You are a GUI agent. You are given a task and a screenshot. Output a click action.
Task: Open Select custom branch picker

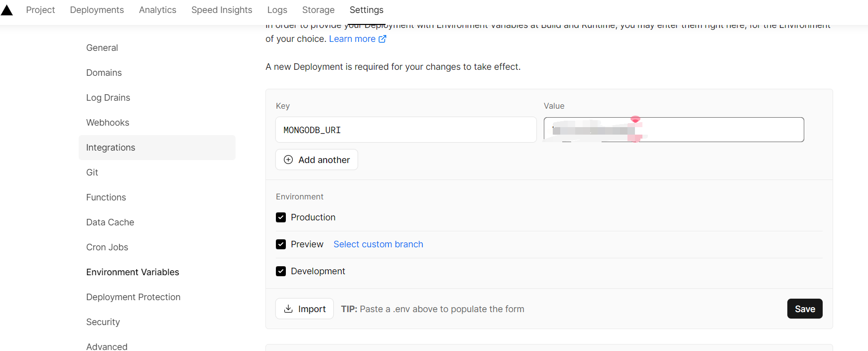tap(378, 244)
